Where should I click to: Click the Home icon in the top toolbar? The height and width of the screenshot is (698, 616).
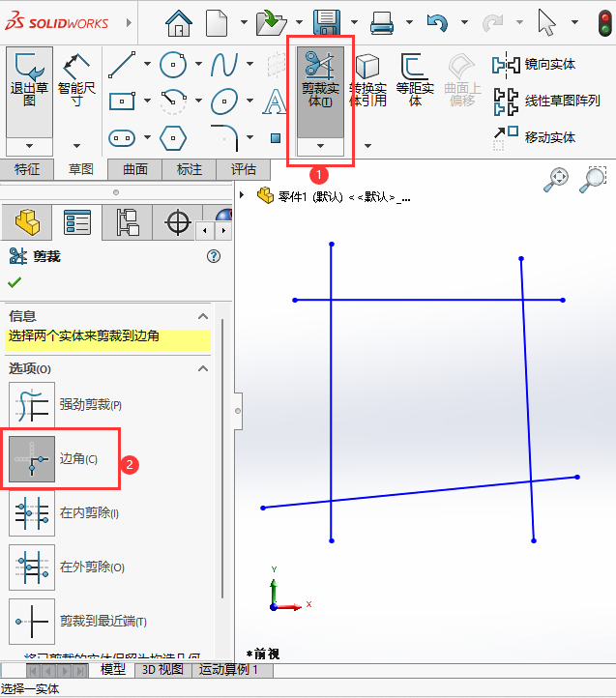click(x=179, y=23)
